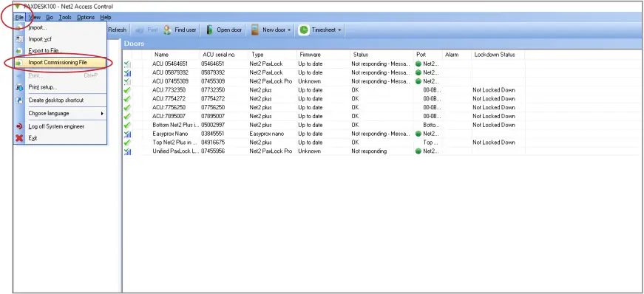Select the 'Easyprox Nano' name cell
Screen dimensions: 644x294
(169, 134)
